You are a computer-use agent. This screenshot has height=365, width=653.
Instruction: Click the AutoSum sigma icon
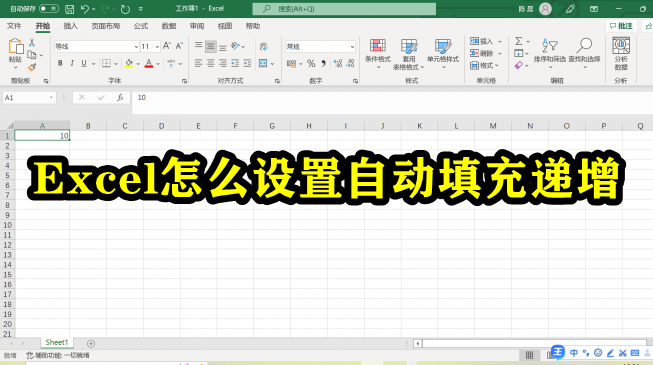coord(518,41)
